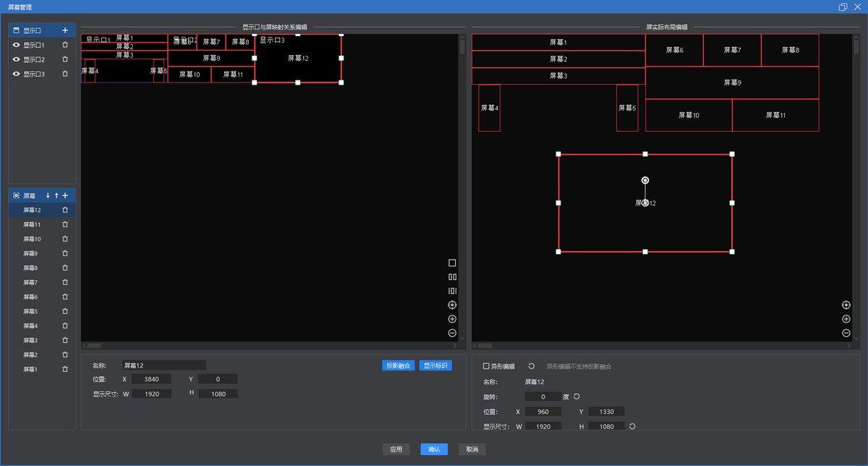Enable the 异形编辑 checkbox

coord(486,366)
